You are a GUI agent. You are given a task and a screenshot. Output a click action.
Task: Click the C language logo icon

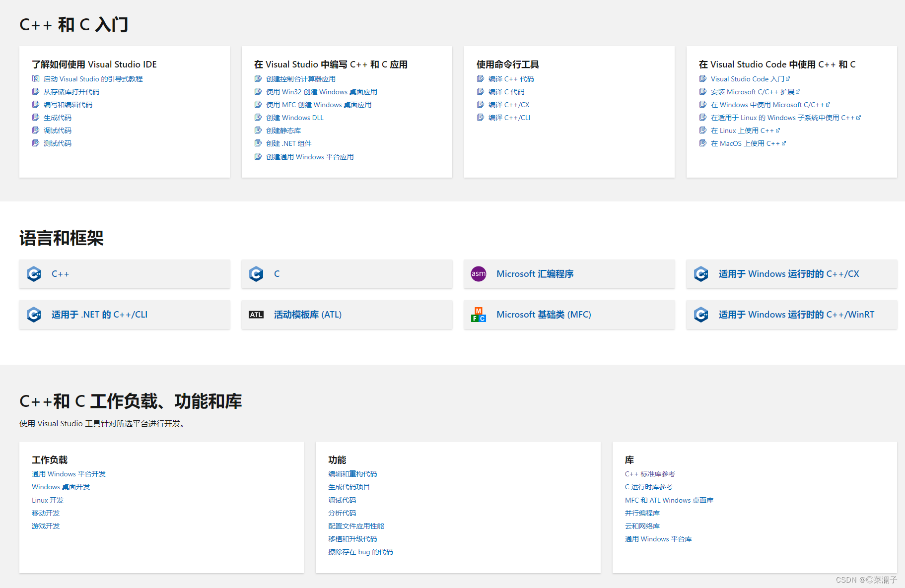(x=256, y=274)
